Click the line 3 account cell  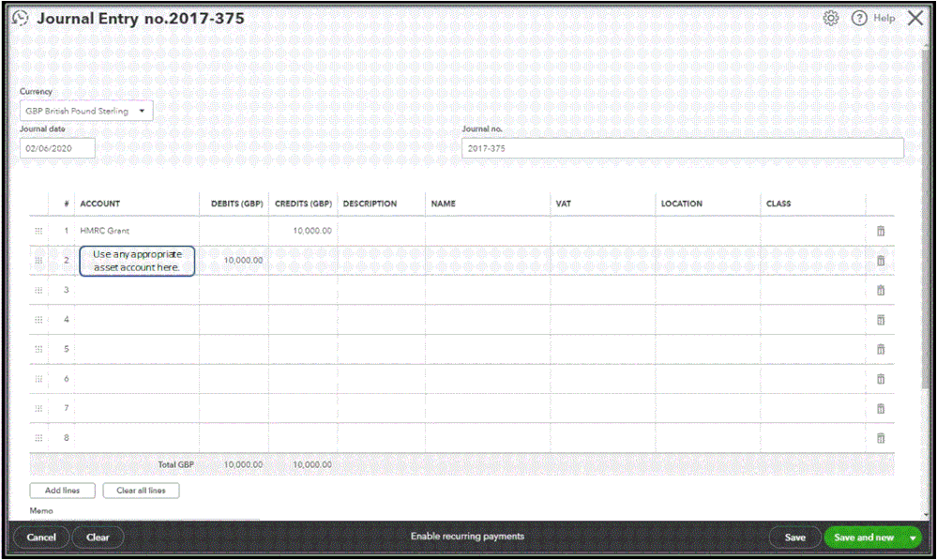click(x=137, y=290)
